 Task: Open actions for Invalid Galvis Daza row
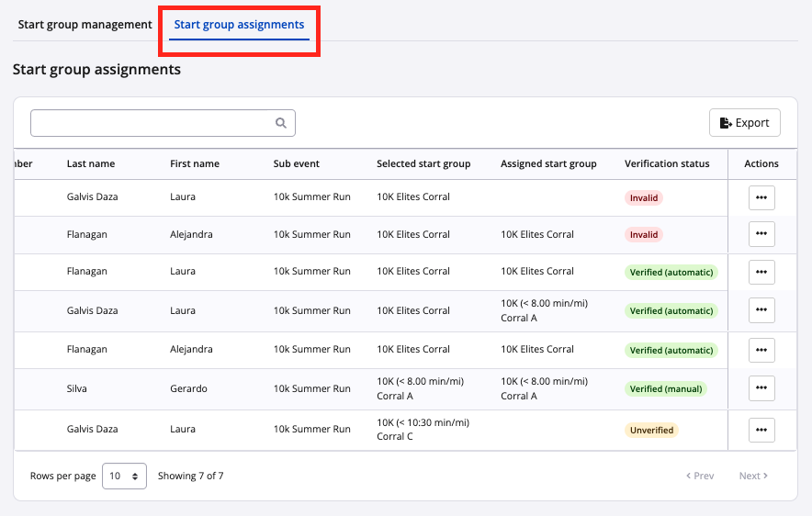pyautogui.click(x=761, y=197)
